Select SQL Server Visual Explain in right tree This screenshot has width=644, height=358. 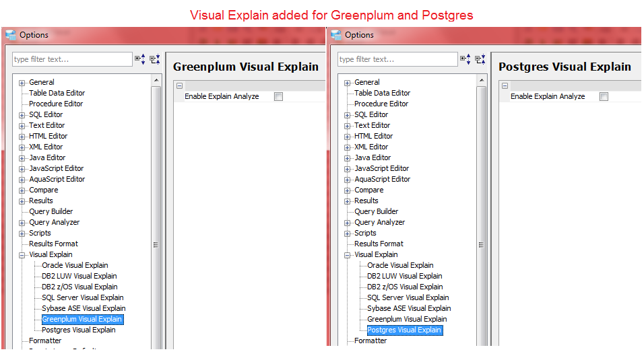click(x=408, y=297)
